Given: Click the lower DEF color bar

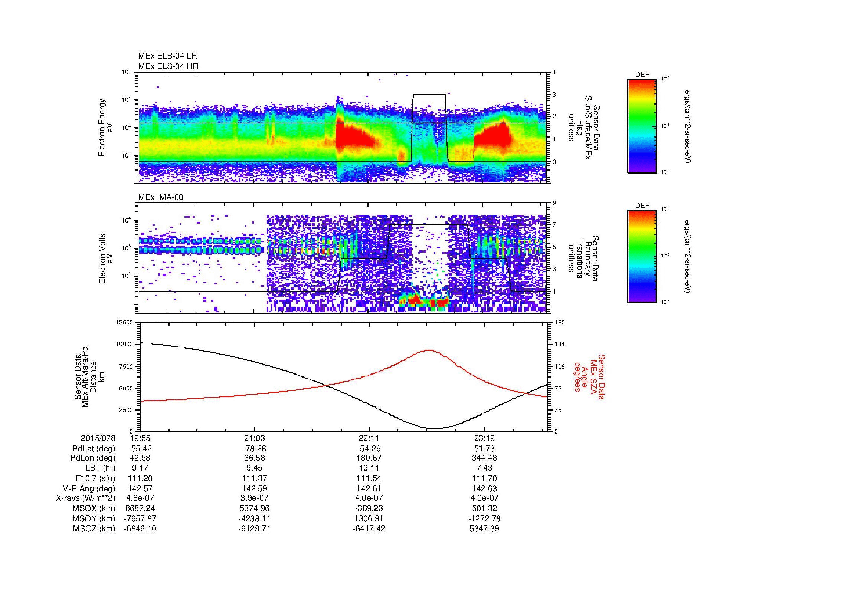Looking at the screenshot, I should pyautogui.click(x=642, y=257).
